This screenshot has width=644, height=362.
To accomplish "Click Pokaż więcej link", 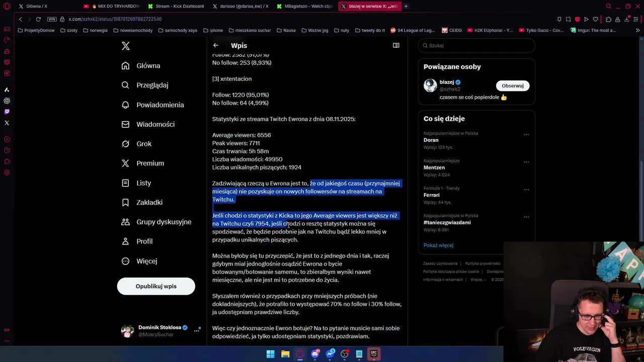I will coord(438,245).
